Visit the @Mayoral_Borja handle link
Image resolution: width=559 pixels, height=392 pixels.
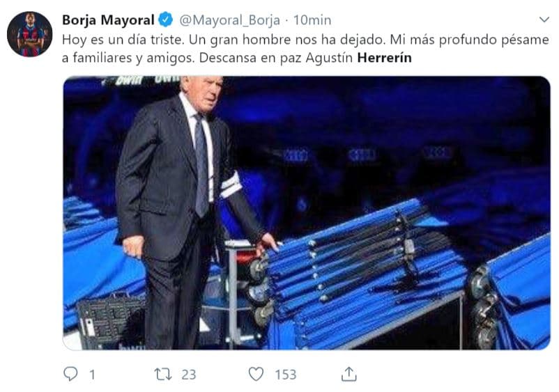pyautogui.click(x=229, y=20)
